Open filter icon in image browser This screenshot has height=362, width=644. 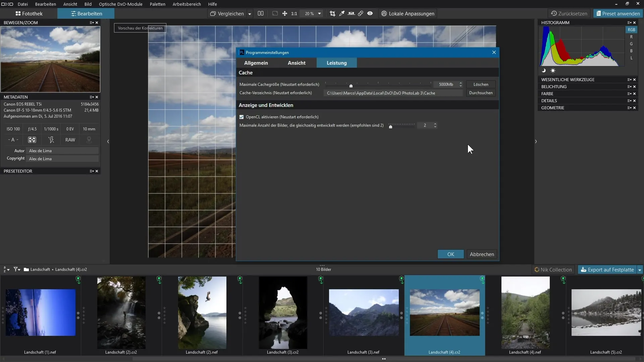coord(17,269)
